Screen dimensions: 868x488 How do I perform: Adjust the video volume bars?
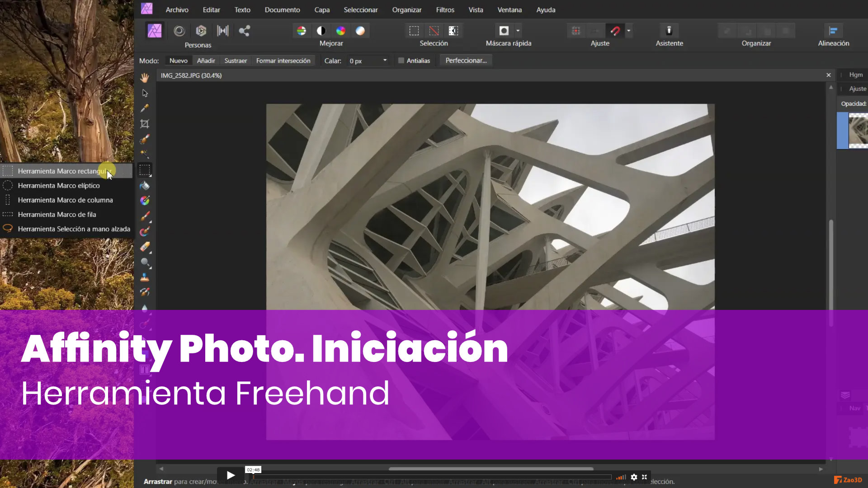pos(621,477)
